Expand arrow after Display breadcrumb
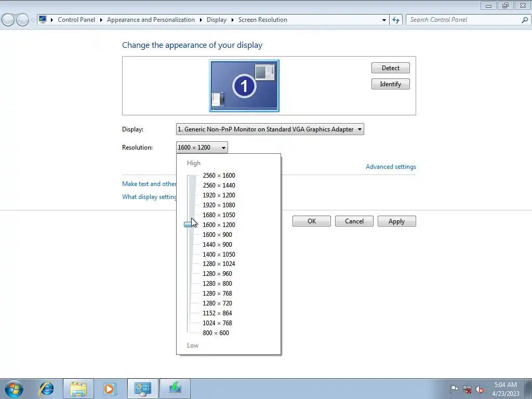Image resolution: width=532 pixels, height=399 pixels. (232, 20)
